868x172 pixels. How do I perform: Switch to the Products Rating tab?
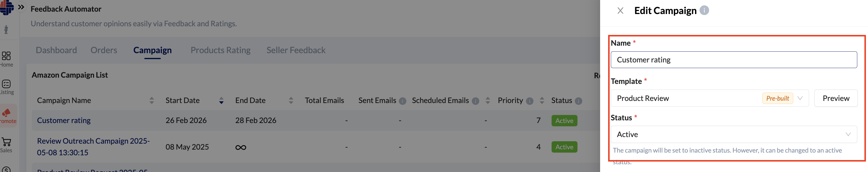220,50
